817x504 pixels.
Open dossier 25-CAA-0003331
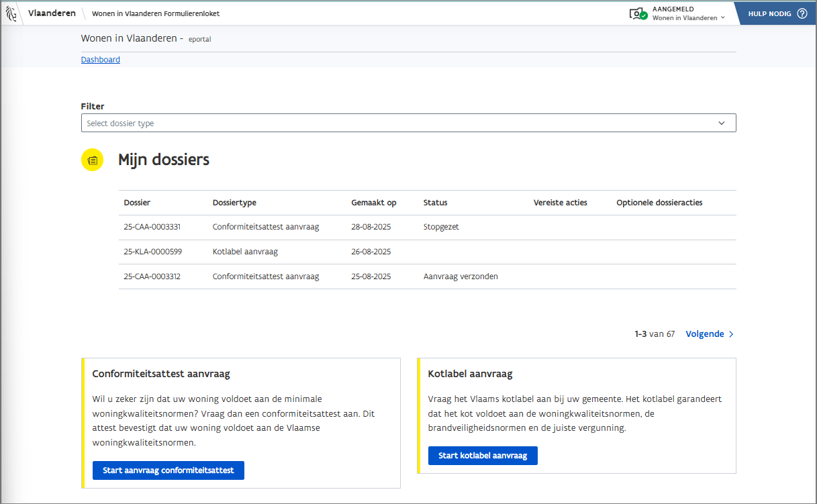pyautogui.click(x=152, y=227)
